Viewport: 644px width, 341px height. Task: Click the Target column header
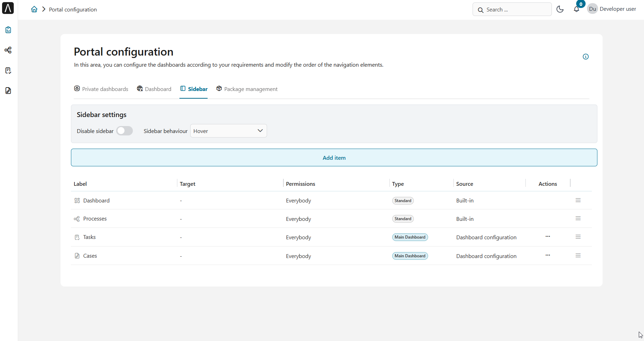[x=187, y=184]
